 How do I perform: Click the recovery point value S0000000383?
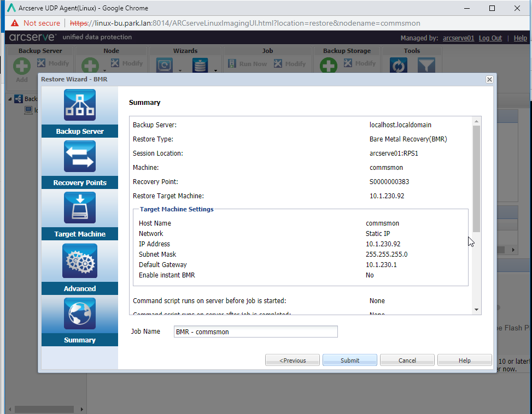[389, 181]
